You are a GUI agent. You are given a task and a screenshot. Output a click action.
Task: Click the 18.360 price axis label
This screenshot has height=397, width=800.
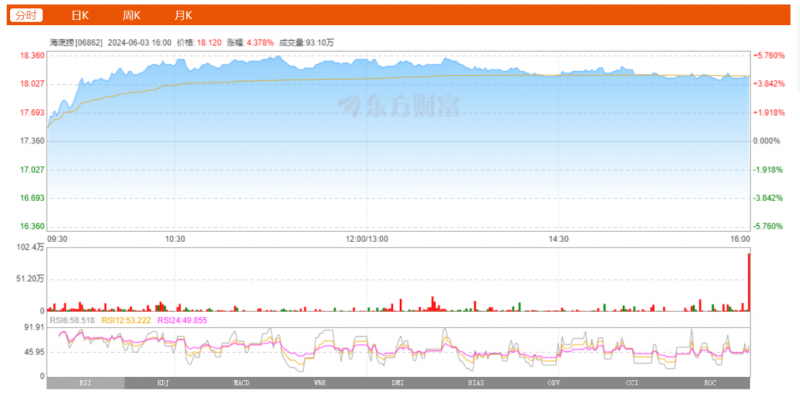32,55
